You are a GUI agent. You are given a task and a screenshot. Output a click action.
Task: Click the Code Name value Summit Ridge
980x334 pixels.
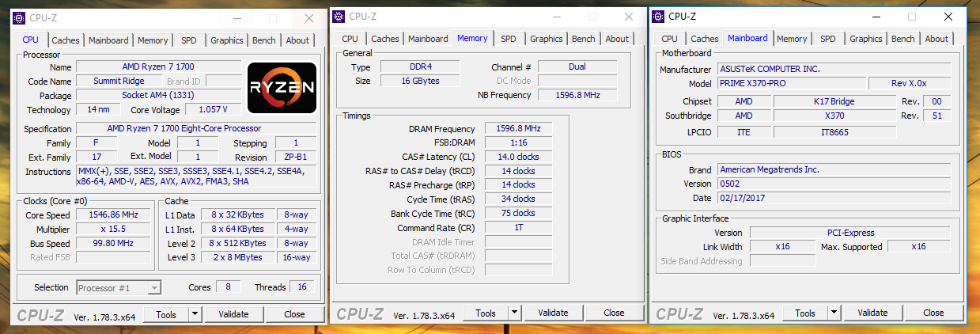point(119,81)
